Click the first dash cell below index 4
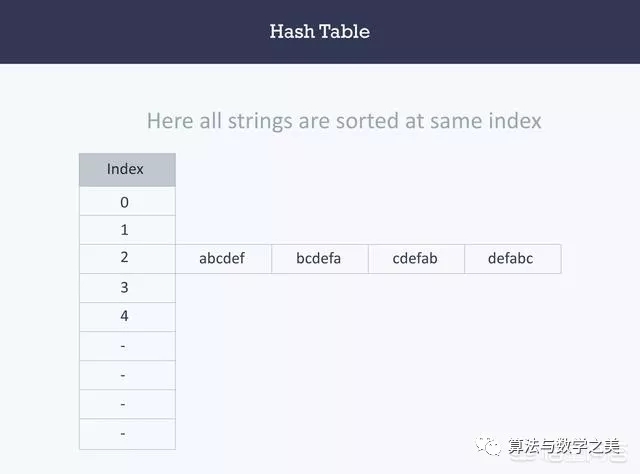Image resolution: width=640 pixels, height=474 pixels. click(x=126, y=346)
